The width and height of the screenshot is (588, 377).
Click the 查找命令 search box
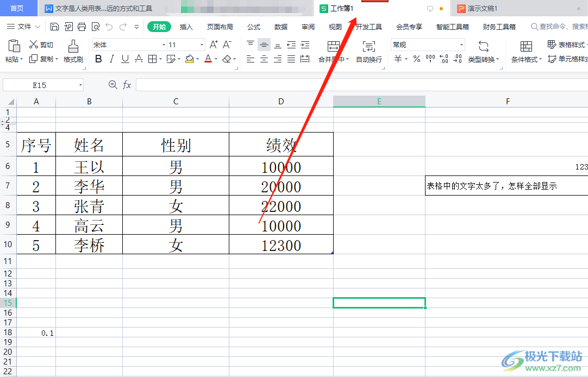pos(560,27)
